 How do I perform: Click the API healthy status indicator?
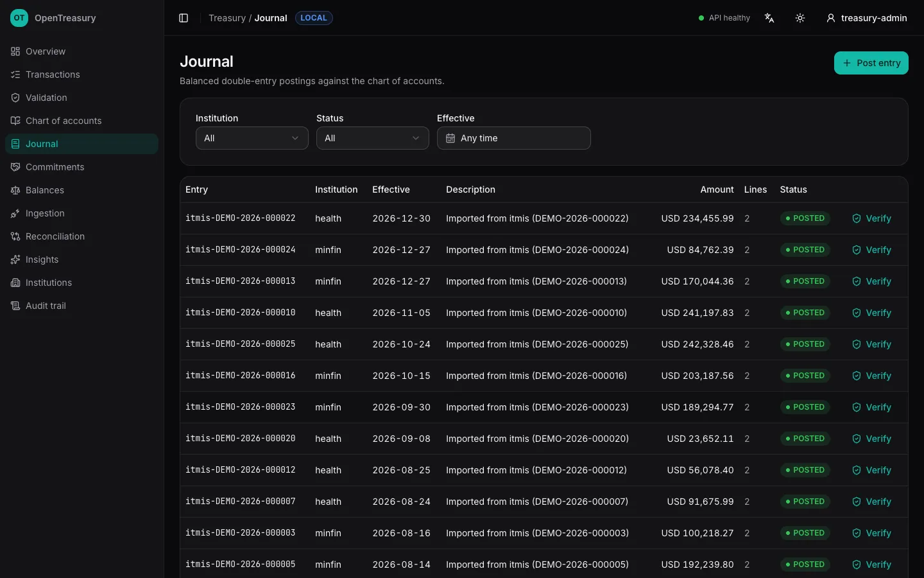[724, 18]
